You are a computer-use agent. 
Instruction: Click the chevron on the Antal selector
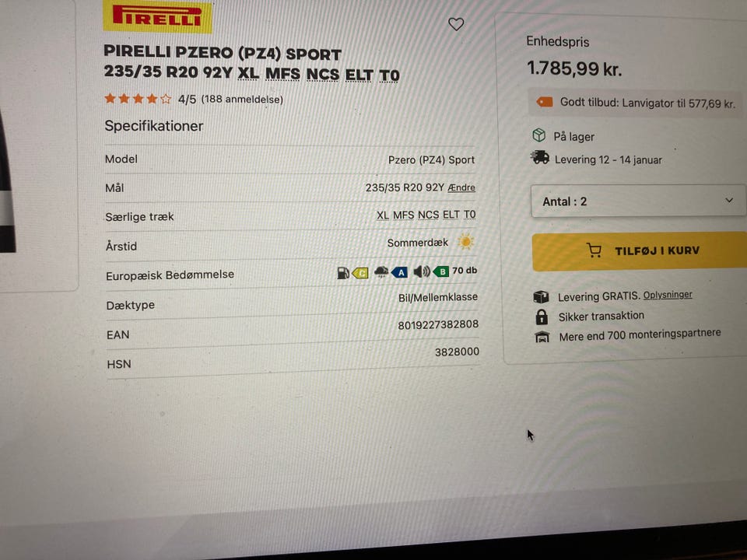[x=729, y=200]
